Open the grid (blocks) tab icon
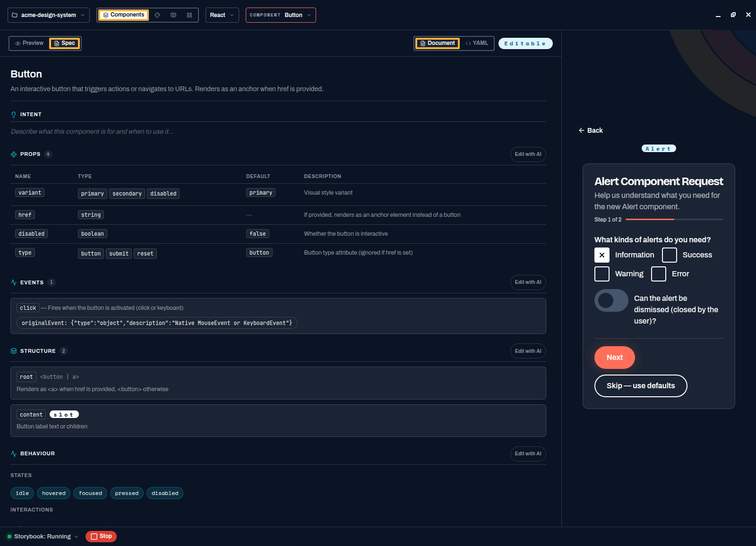Screen dimensions: 756x546 pyautogui.click(x=189, y=15)
